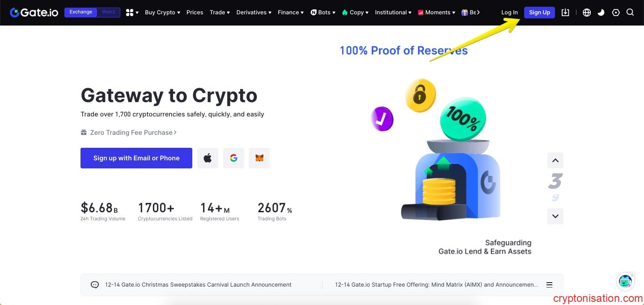Click the Gate.io logo
This screenshot has width=644, height=305.
pos(34,13)
